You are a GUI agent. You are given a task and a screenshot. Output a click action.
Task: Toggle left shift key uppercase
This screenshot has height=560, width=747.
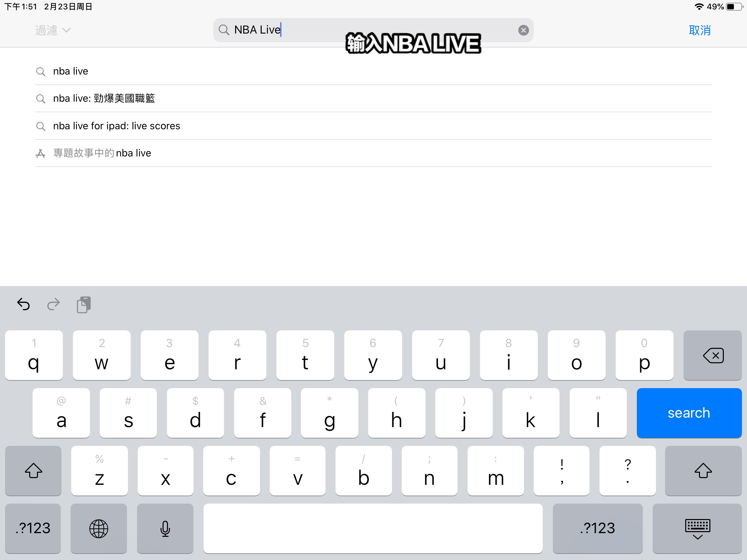click(34, 470)
